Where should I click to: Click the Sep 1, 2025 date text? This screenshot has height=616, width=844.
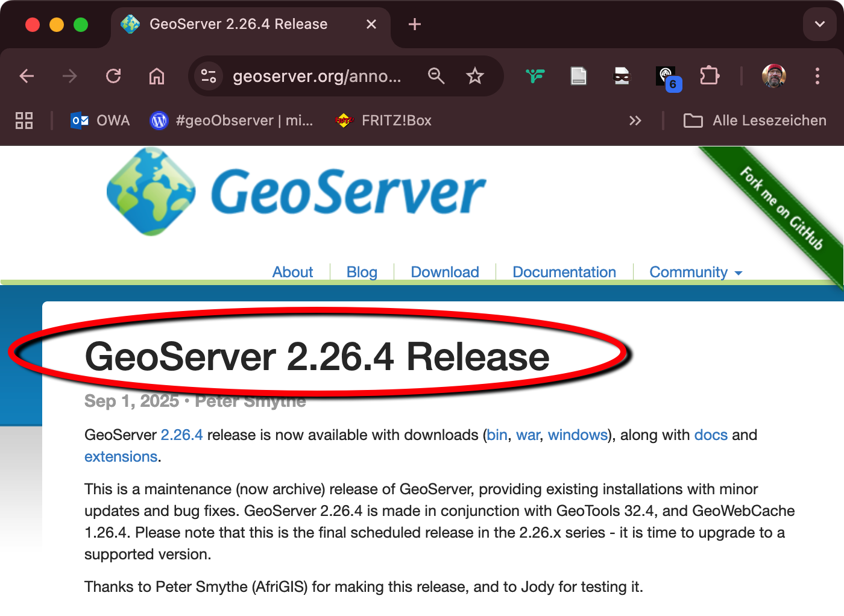click(131, 401)
